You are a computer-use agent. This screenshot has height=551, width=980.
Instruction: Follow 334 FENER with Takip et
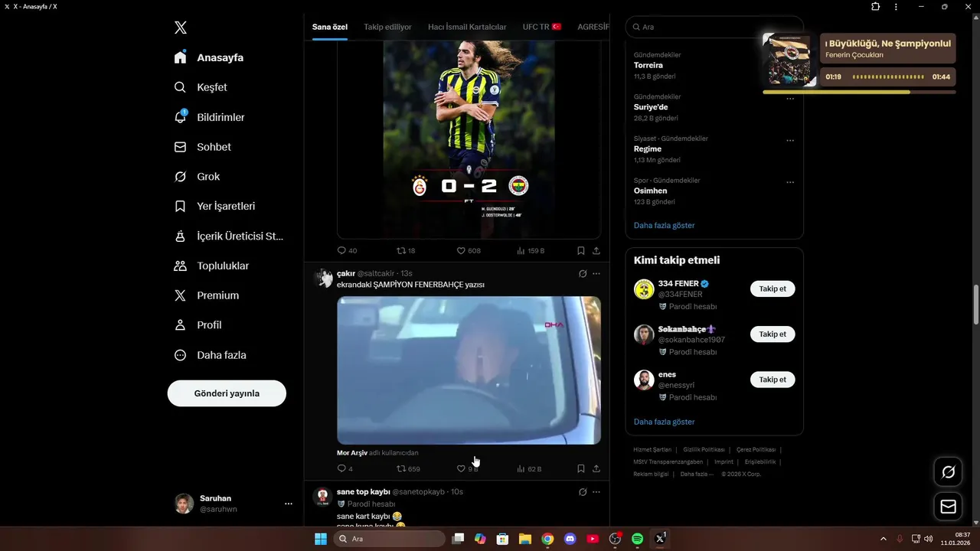click(773, 289)
